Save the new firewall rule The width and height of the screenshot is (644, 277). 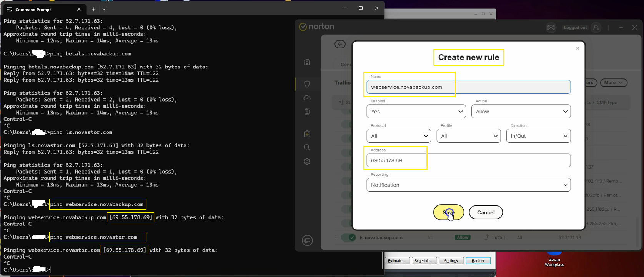[449, 212]
